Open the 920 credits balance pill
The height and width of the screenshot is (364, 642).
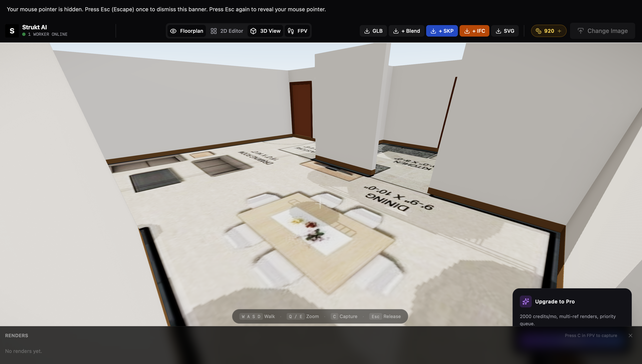549,31
